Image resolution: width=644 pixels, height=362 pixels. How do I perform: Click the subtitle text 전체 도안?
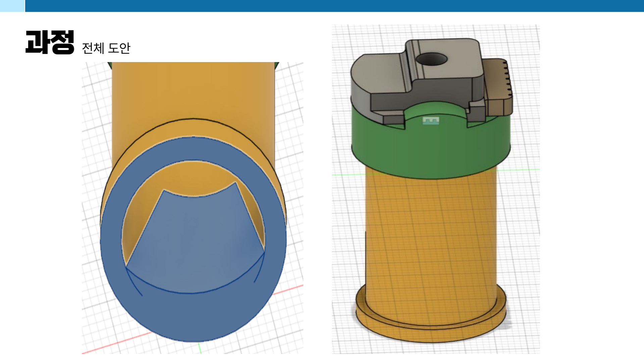coord(106,48)
